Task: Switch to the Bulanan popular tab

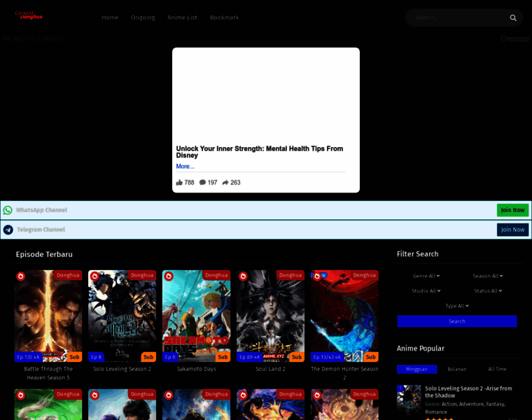Action: click(456, 369)
